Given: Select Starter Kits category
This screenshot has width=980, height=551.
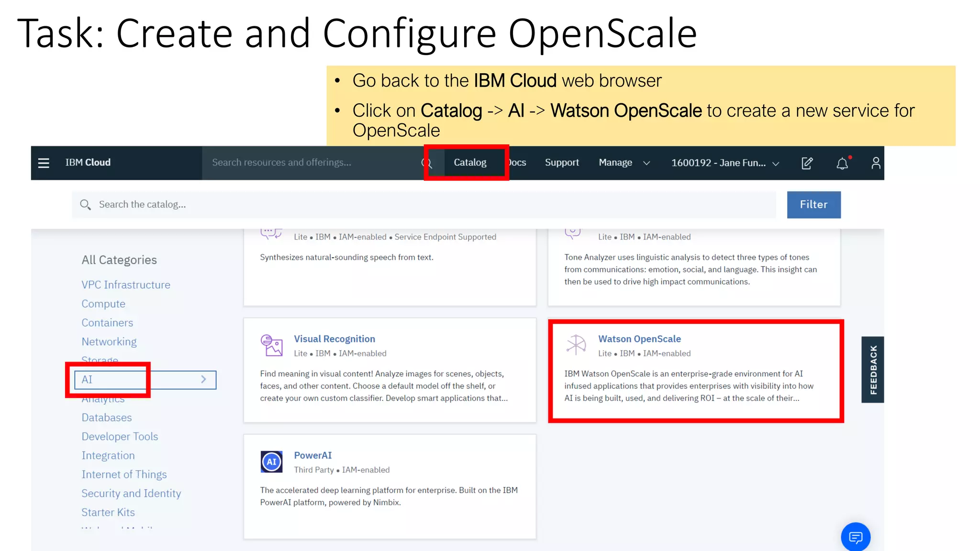Looking at the screenshot, I should click(x=108, y=512).
